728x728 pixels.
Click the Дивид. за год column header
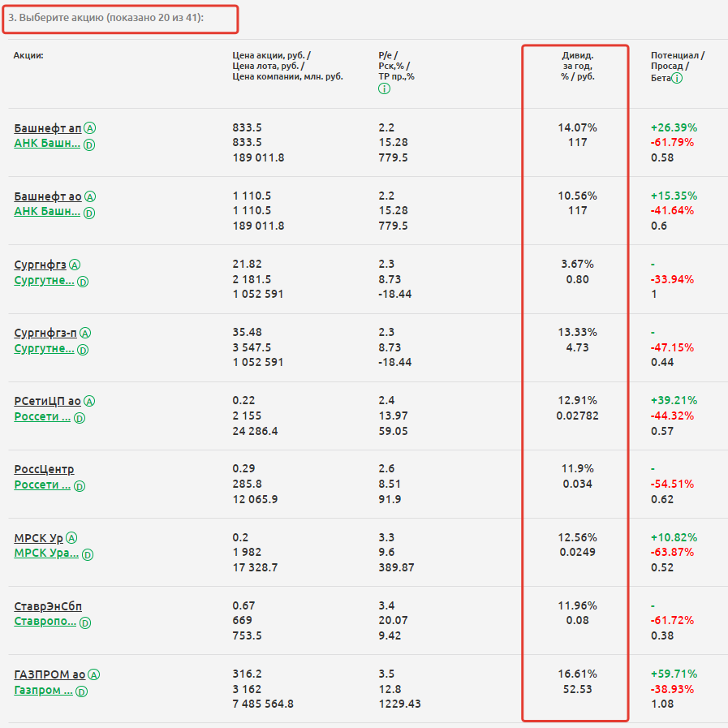pos(577,66)
